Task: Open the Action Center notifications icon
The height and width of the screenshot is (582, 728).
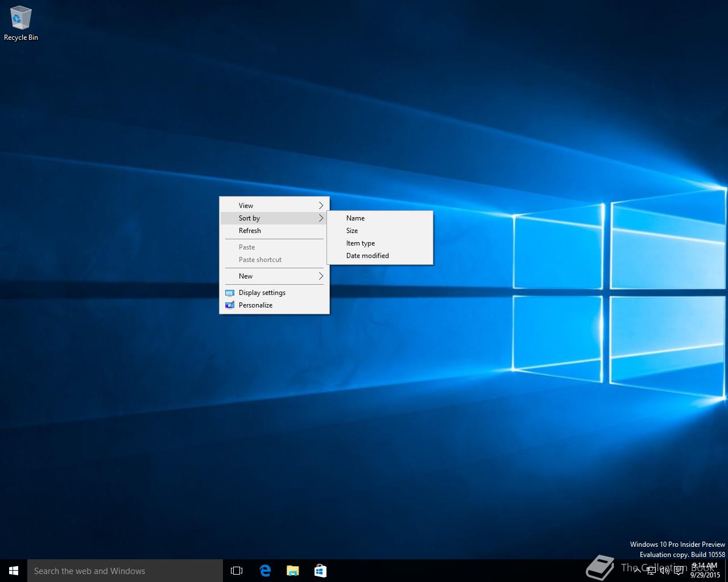Action: tap(679, 571)
